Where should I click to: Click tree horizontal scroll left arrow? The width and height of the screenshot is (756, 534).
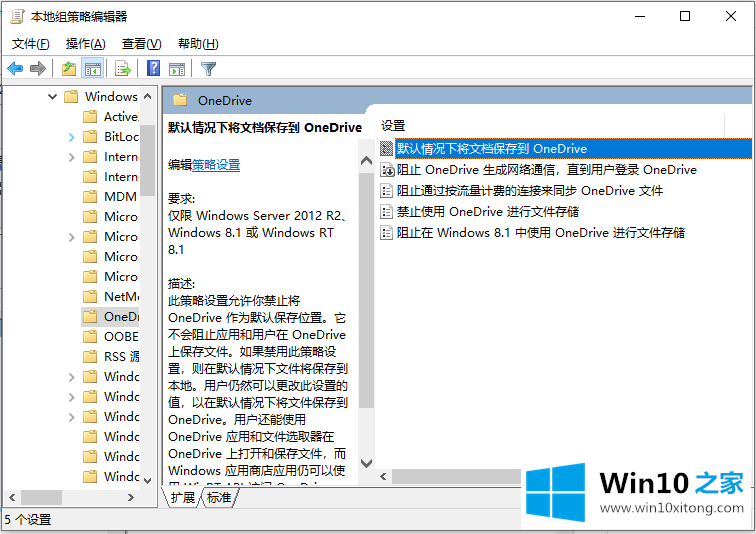point(12,497)
